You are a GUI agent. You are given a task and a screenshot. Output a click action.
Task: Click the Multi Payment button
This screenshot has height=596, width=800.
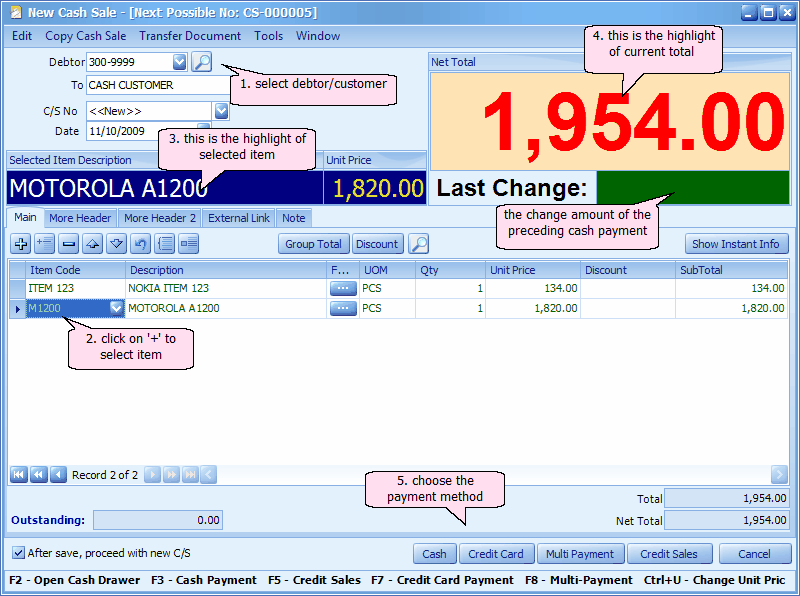click(581, 554)
